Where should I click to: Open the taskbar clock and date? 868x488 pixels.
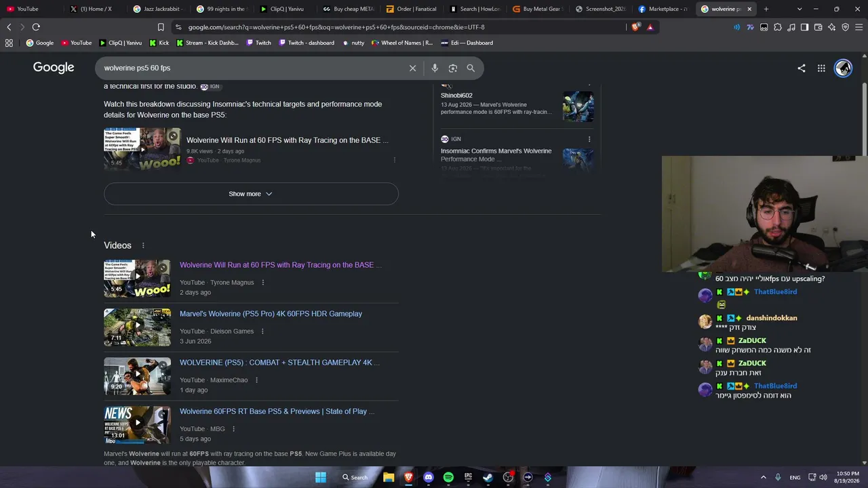point(848,477)
